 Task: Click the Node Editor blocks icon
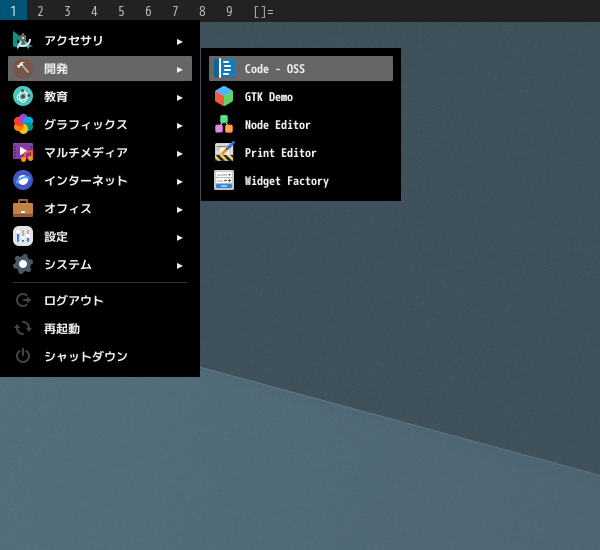[224, 124]
